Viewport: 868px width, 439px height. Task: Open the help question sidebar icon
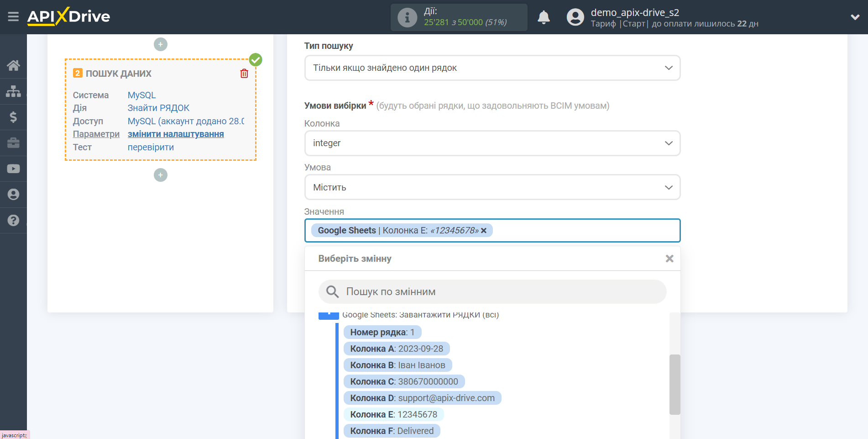(x=13, y=220)
